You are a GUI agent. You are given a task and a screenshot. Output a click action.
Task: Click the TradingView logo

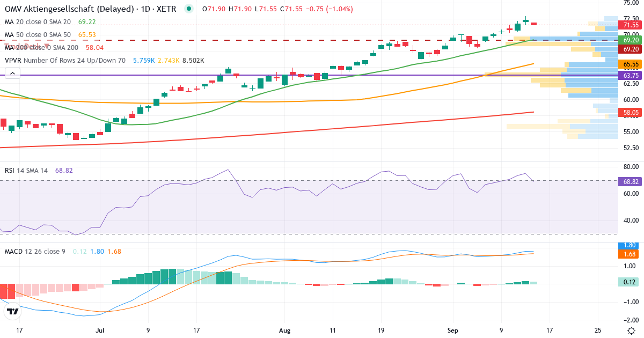click(x=13, y=311)
